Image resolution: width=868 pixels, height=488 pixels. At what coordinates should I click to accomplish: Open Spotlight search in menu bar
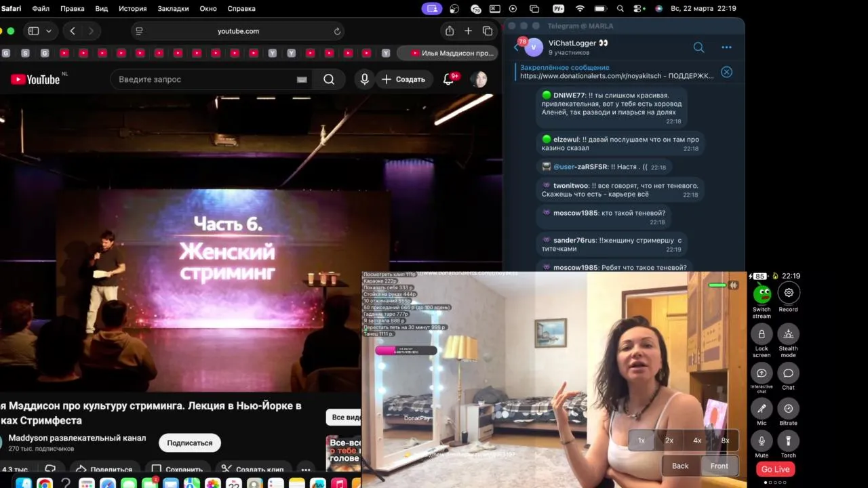click(x=620, y=9)
